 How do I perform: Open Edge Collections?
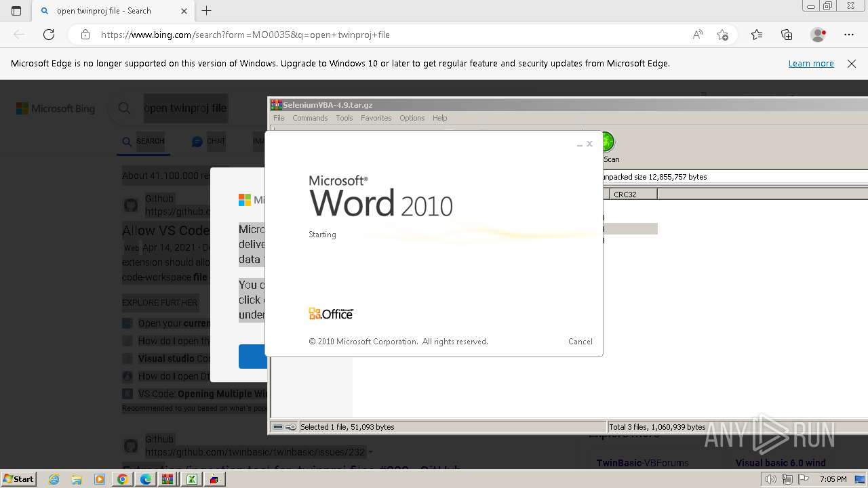[x=787, y=35]
